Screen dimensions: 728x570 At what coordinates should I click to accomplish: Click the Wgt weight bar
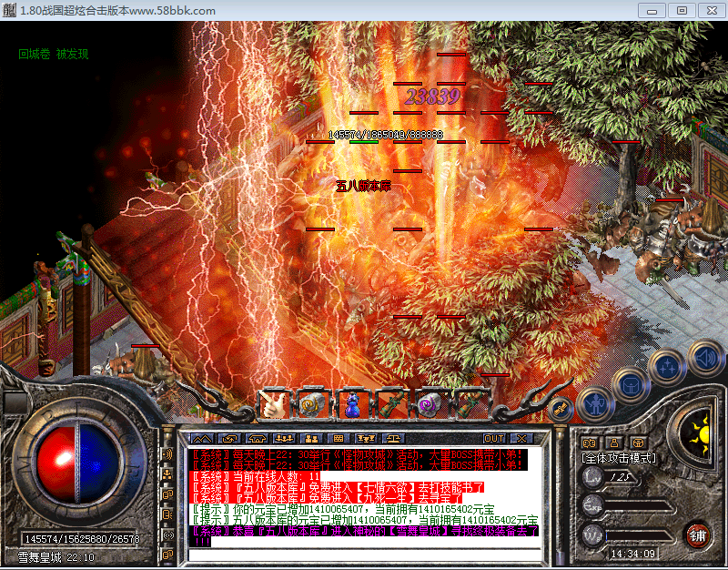pos(639,536)
